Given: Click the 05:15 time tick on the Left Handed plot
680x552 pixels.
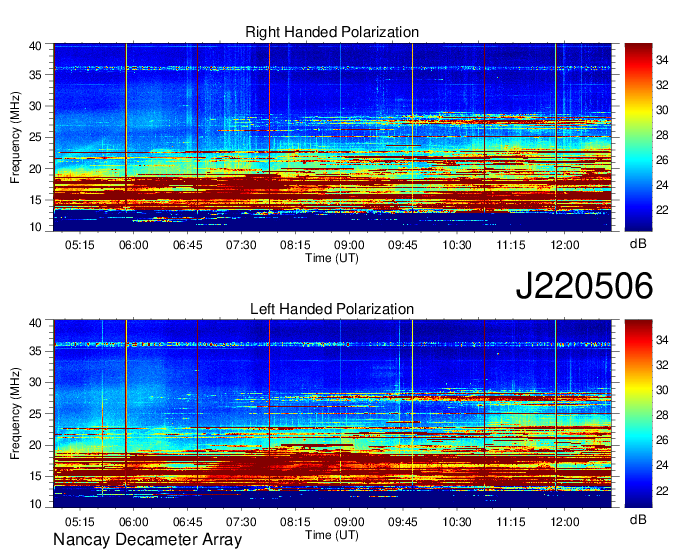Looking at the screenshot, I should click(80, 522).
